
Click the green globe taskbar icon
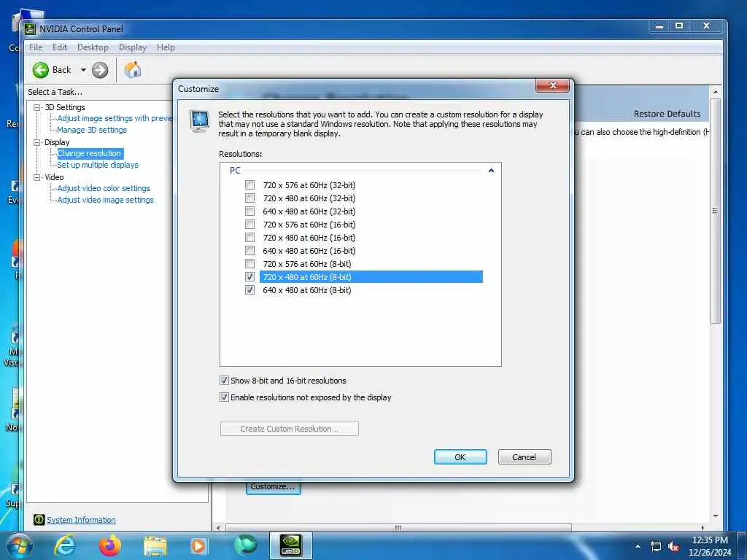coord(246,545)
